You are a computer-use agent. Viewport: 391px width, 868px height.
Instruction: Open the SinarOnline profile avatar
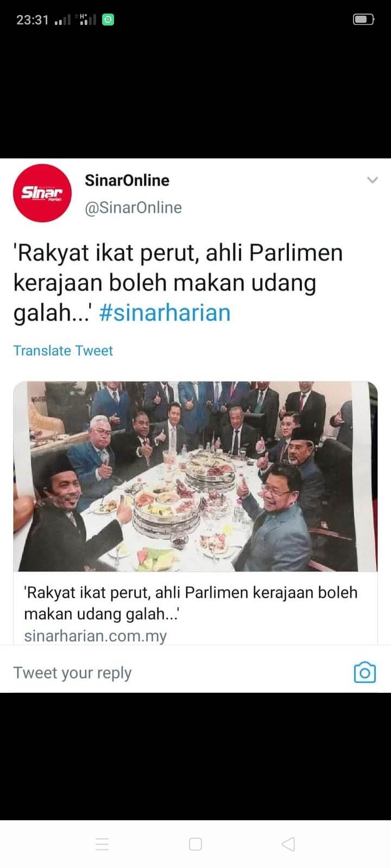coord(42,193)
